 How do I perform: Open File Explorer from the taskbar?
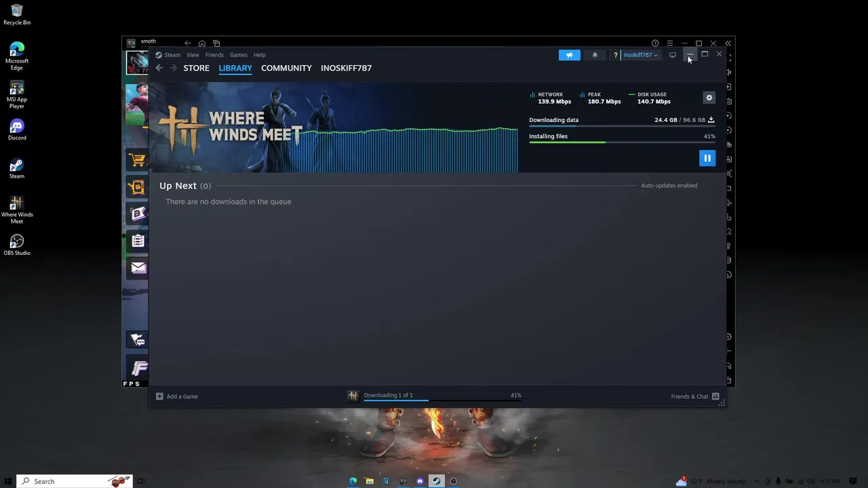370,481
